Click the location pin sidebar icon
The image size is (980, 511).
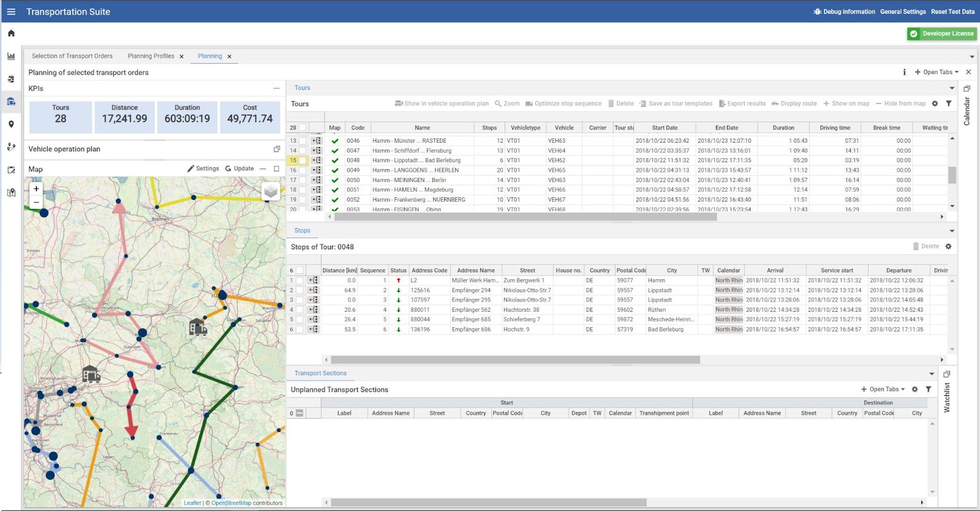11,124
